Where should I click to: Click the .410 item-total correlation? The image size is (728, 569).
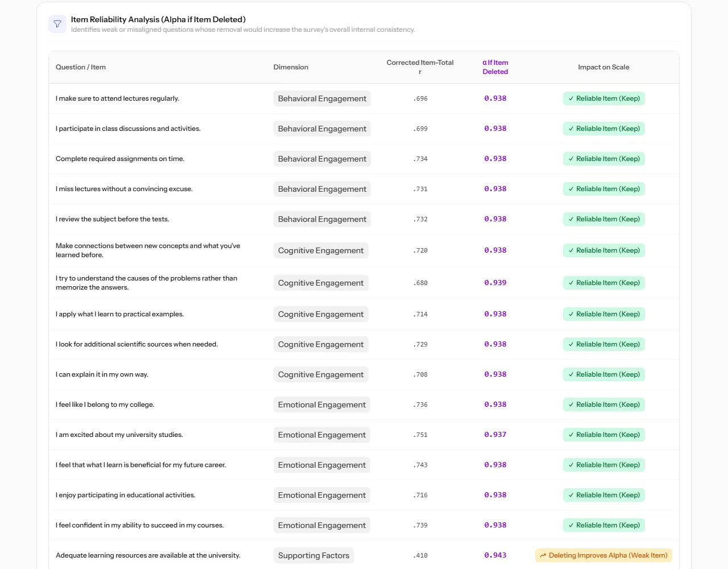tap(420, 555)
